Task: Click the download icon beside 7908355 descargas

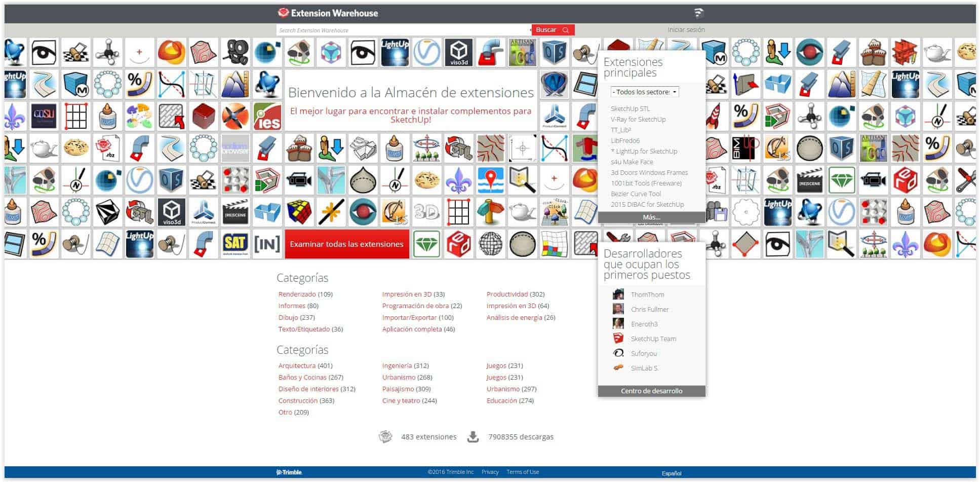Action: point(474,436)
